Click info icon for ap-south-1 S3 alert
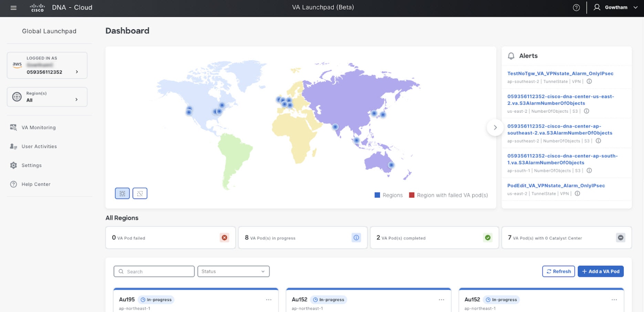The height and width of the screenshot is (312, 644). pyautogui.click(x=589, y=170)
